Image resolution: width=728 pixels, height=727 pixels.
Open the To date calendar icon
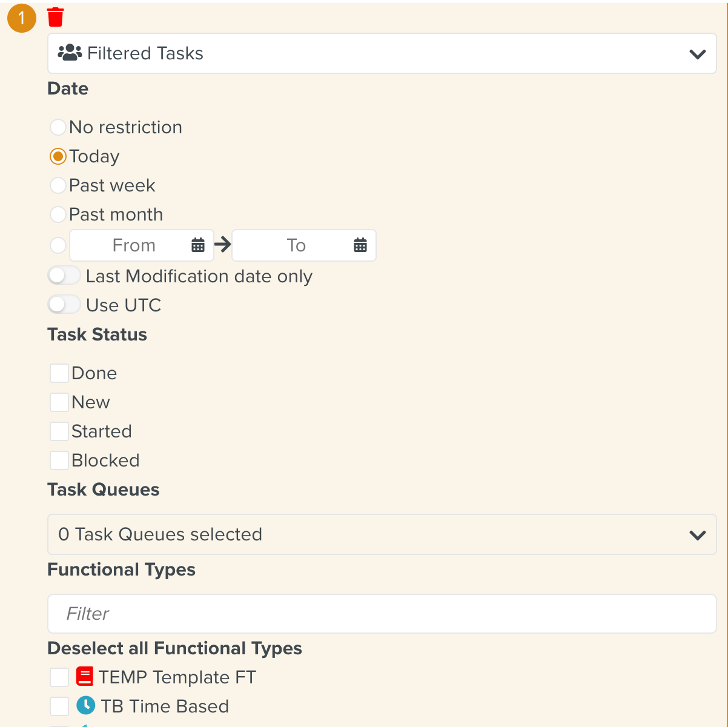[360, 245]
